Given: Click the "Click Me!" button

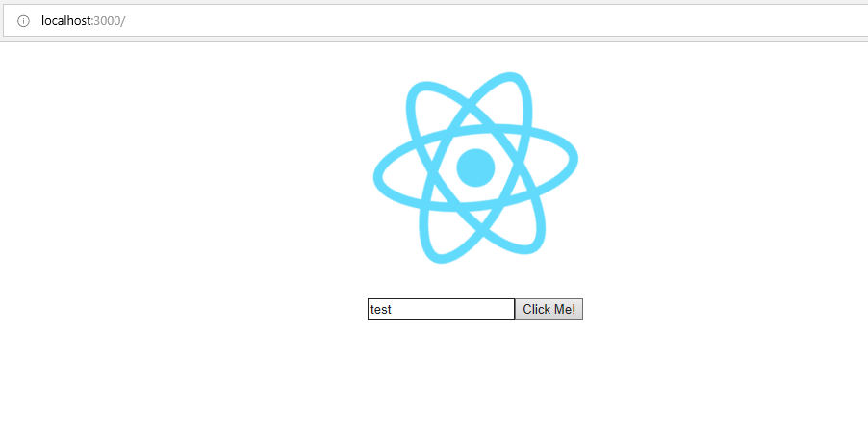Looking at the screenshot, I should pos(549,309).
